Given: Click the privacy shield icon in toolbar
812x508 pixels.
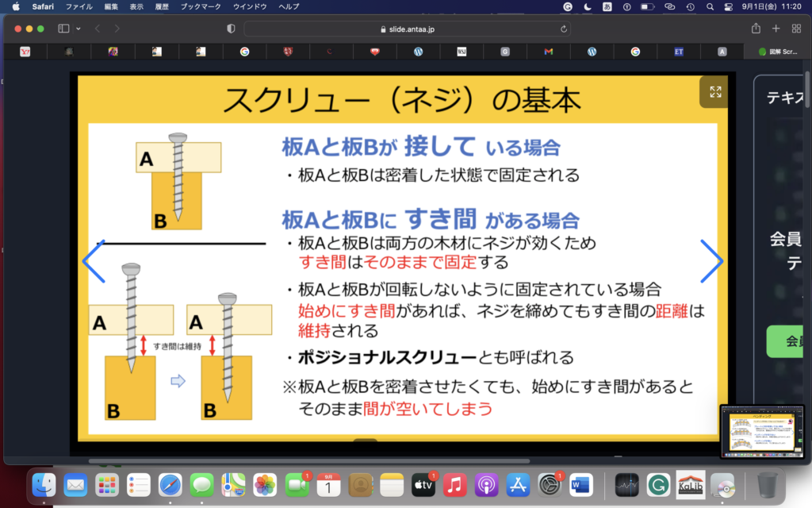Looking at the screenshot, I should [231, 29].
